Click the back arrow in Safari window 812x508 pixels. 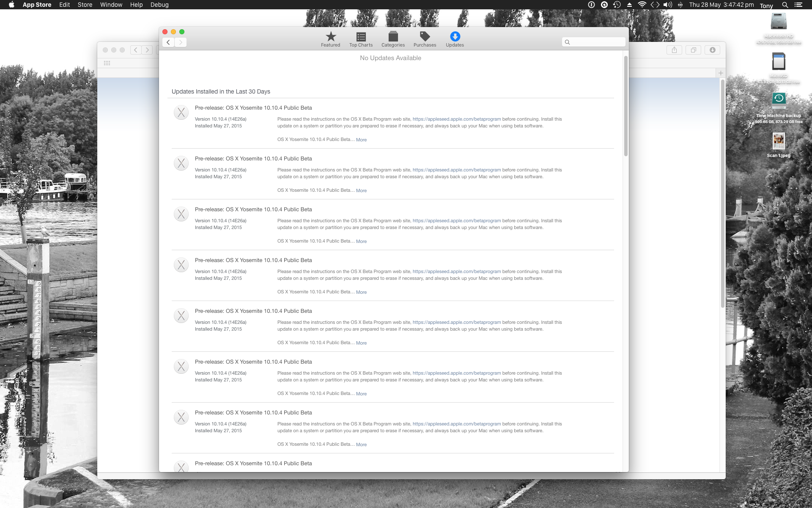[136, 50]
